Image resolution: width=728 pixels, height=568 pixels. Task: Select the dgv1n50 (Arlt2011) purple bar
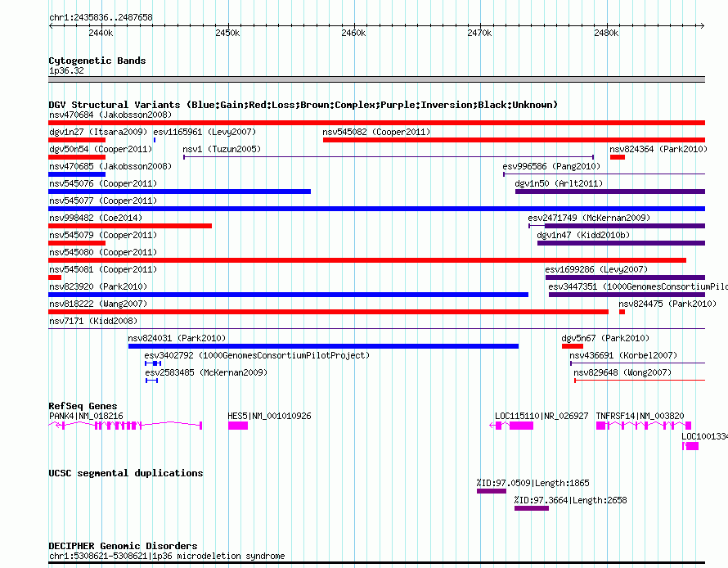tap(610, 192)
